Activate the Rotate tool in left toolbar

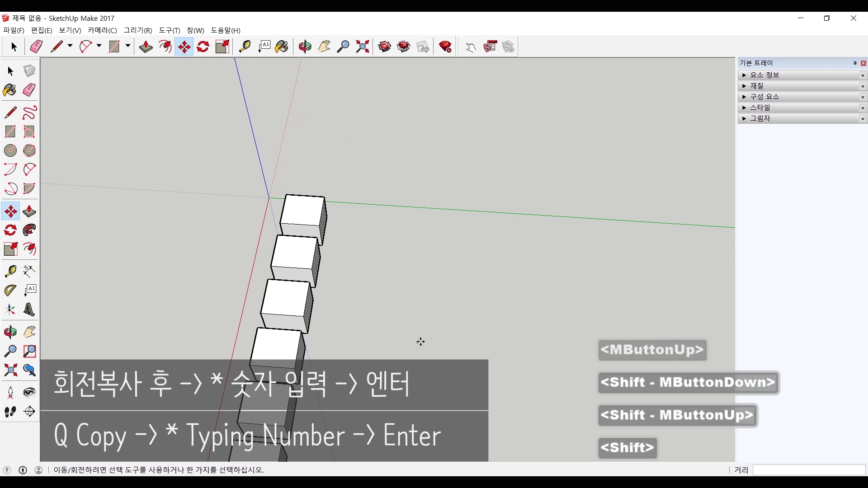click(10, 230)
